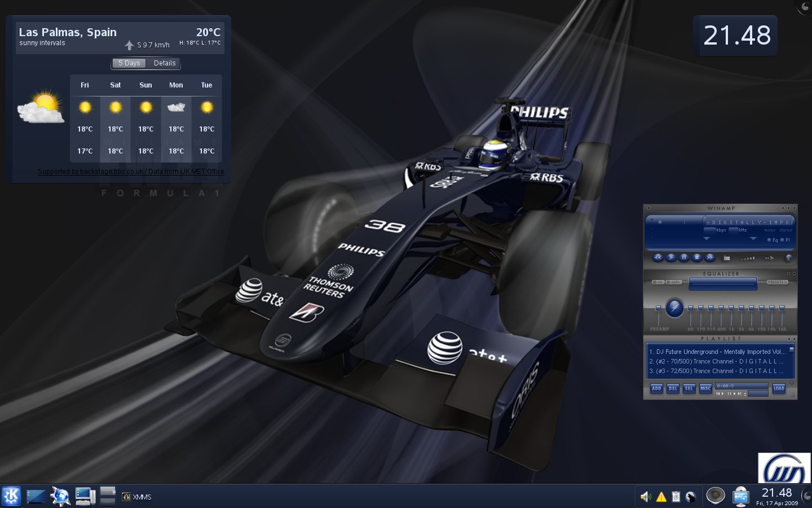
Task: Click the Show Desktop icon in the panel
Action: point(36,496)
